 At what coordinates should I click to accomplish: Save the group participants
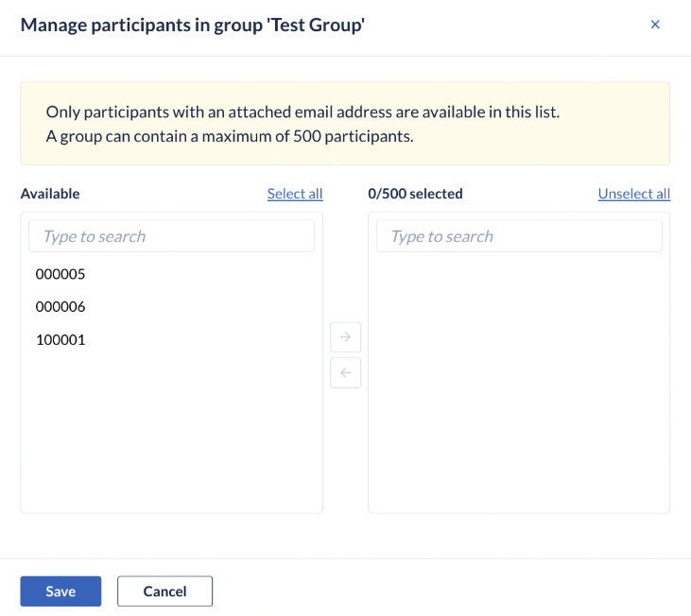click(x=60, y=591)
